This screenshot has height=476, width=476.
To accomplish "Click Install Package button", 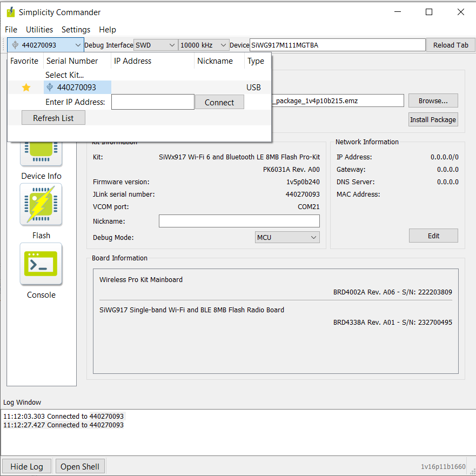I will (x=433, y=119).
